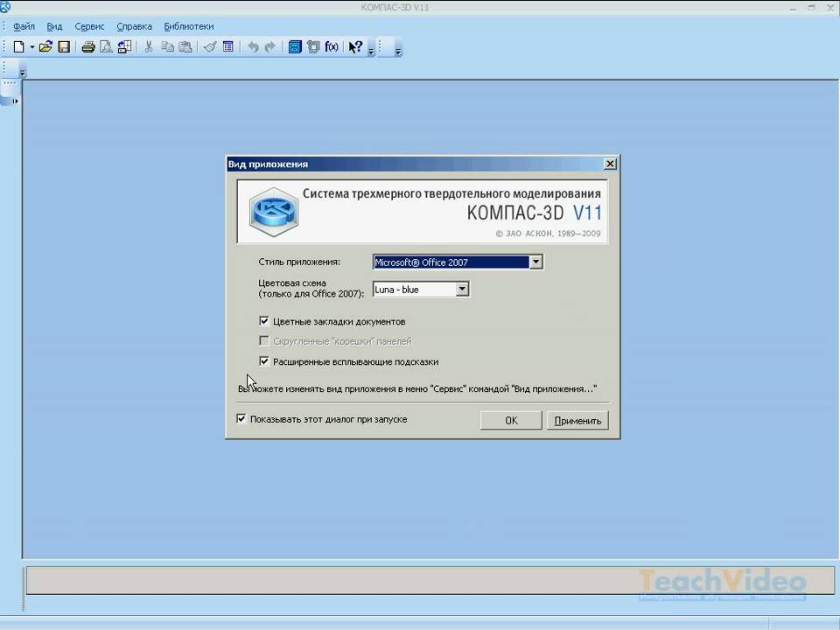Click the Redo arrow icon

point(270,47)
